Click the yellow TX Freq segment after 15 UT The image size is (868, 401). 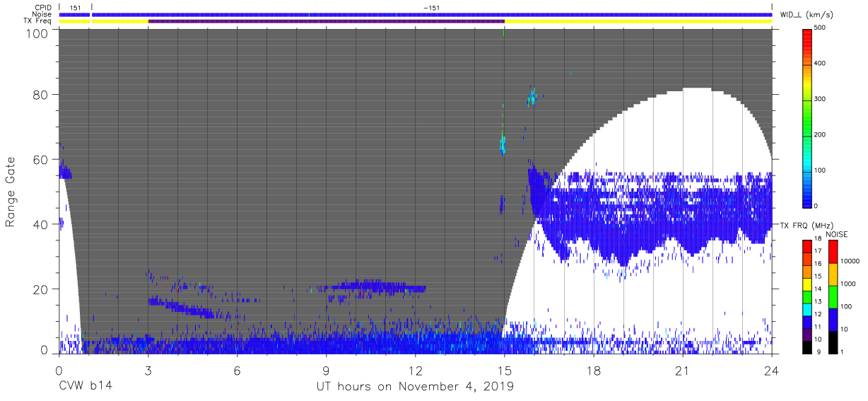[638, 21]
